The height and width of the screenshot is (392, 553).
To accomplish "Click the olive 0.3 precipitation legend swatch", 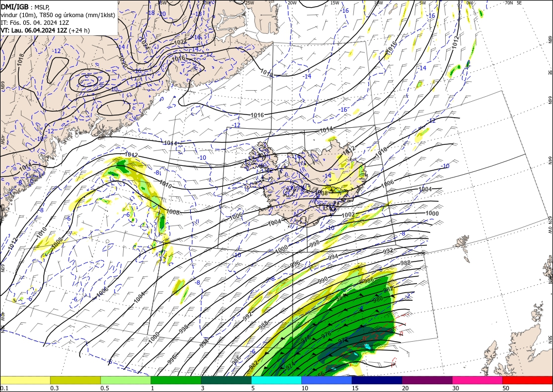I will click(75, 380).
